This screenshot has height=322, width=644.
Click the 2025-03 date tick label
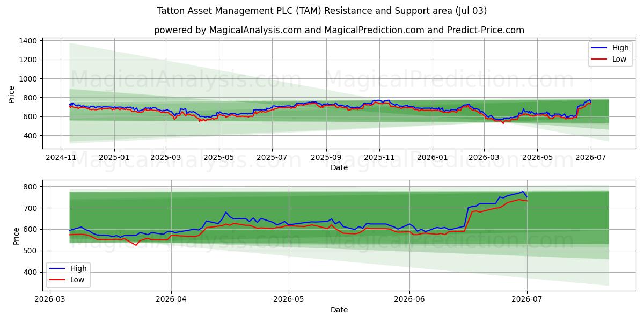(166, 158)
